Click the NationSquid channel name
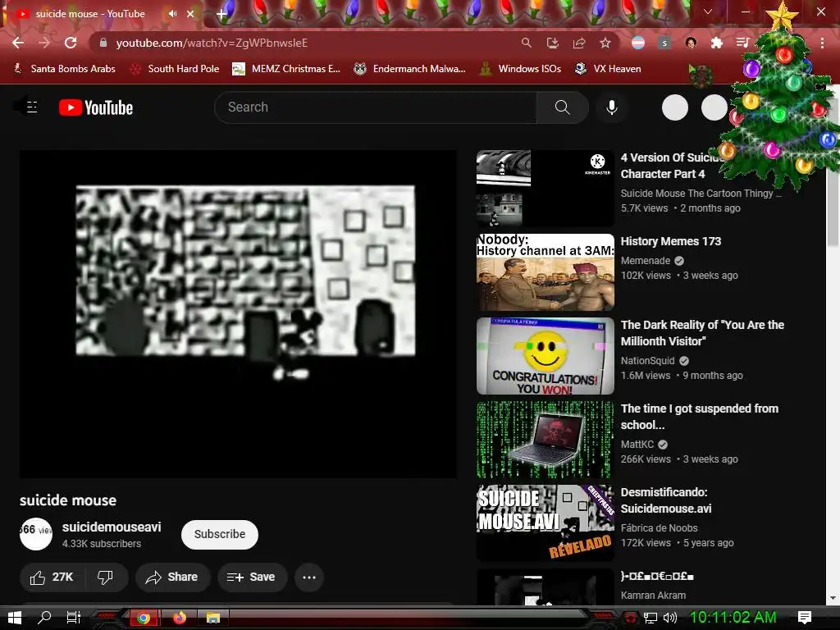Image resolution: width=840 pixels, height=630 pixels. point(647,361)
